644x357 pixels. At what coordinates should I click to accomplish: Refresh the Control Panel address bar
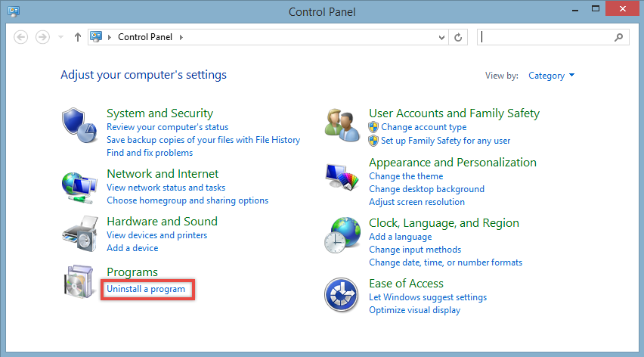click(x=458, y=37)
